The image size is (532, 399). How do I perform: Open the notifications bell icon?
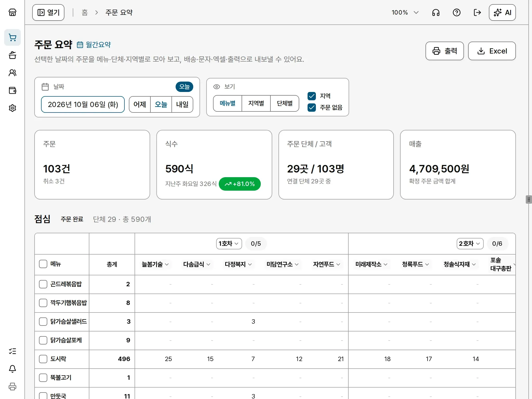click(x=12, y=369)
